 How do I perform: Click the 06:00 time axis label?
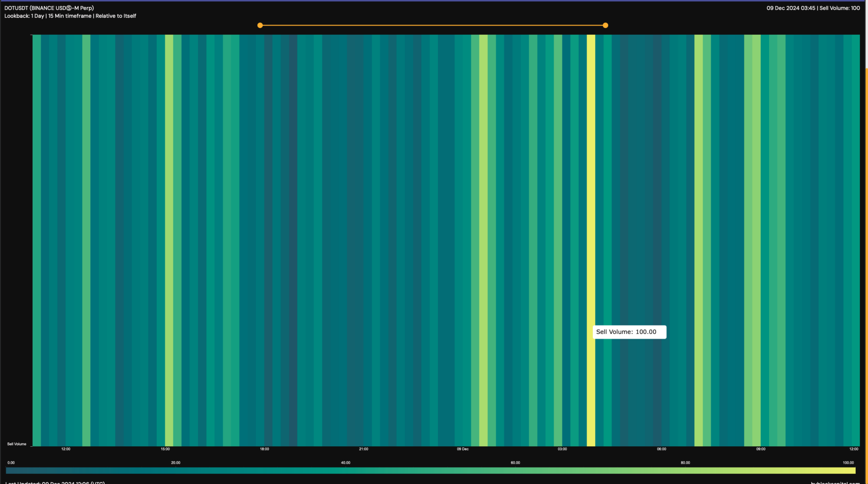pyautogui.click(x=662, y=449)
